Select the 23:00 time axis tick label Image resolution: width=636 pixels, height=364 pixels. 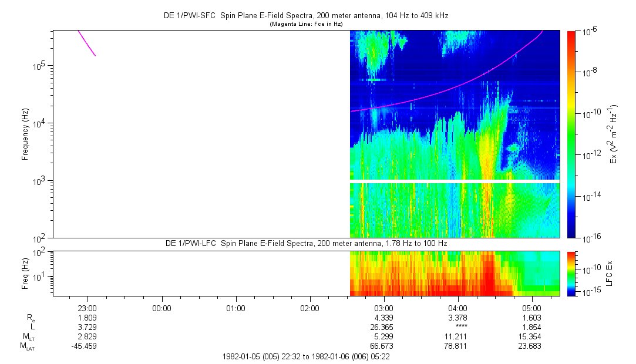(x=88, y=308)
